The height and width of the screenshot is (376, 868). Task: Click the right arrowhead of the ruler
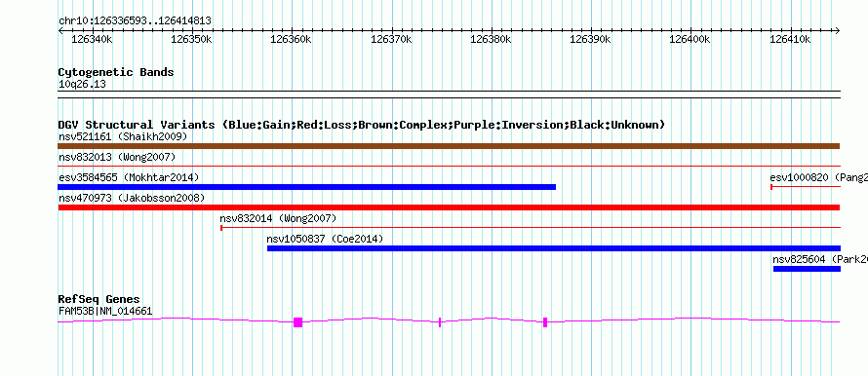pos(838,31)
